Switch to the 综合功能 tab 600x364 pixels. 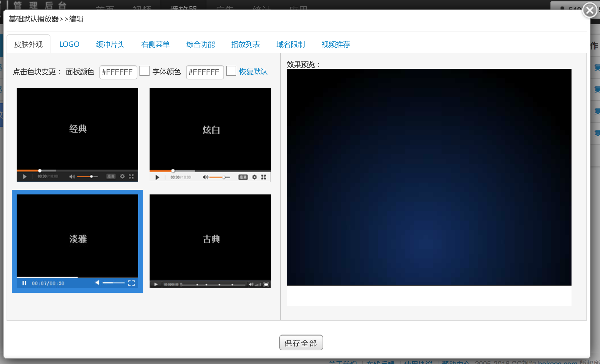point(200,44)
